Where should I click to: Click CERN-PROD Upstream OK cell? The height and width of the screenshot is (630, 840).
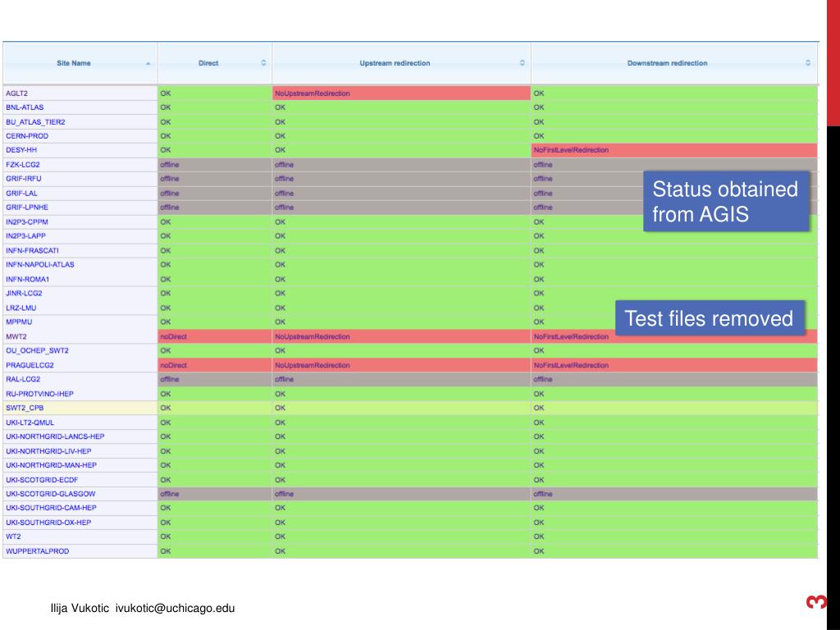point(401,136)
